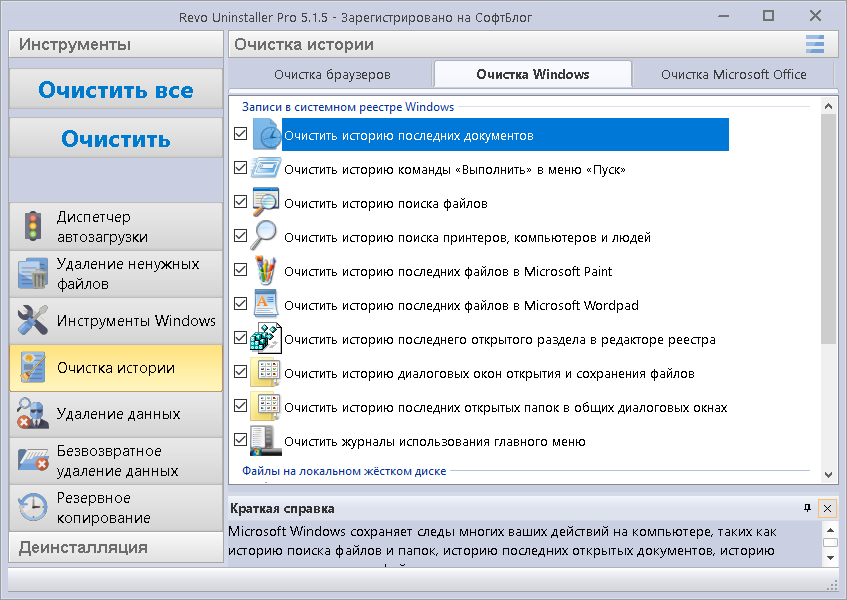The width and height of the screenshot is (847, 600).
Task: Select Очистка истории in sidebar
Action: (x=116, y=368)
